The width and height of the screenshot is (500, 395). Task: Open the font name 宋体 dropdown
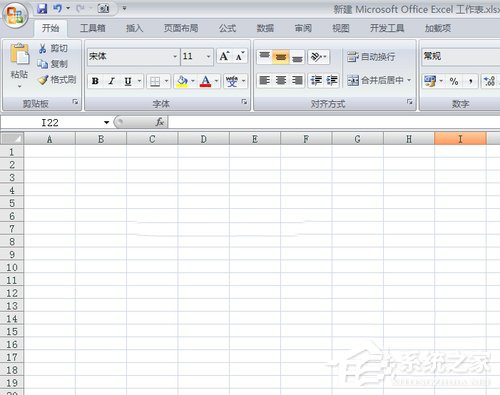175,56
